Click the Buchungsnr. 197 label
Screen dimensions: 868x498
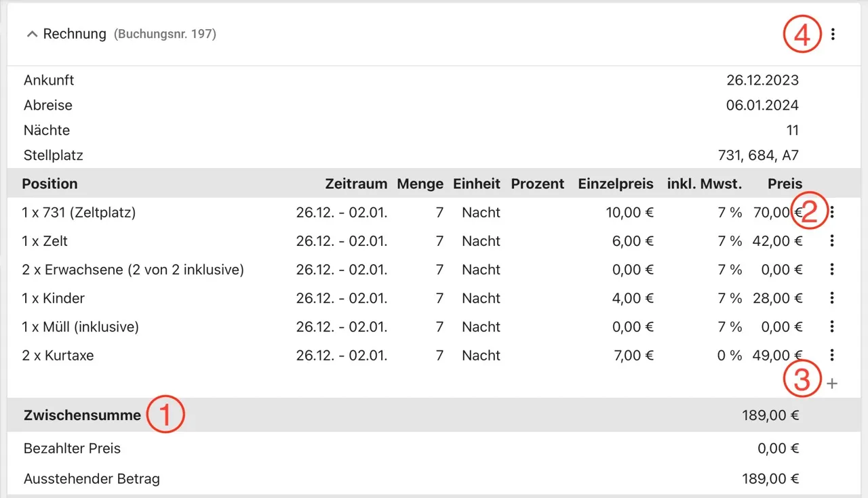165,34
